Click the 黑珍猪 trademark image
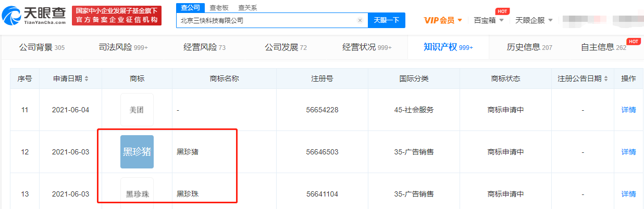 (x=137, y=152)
